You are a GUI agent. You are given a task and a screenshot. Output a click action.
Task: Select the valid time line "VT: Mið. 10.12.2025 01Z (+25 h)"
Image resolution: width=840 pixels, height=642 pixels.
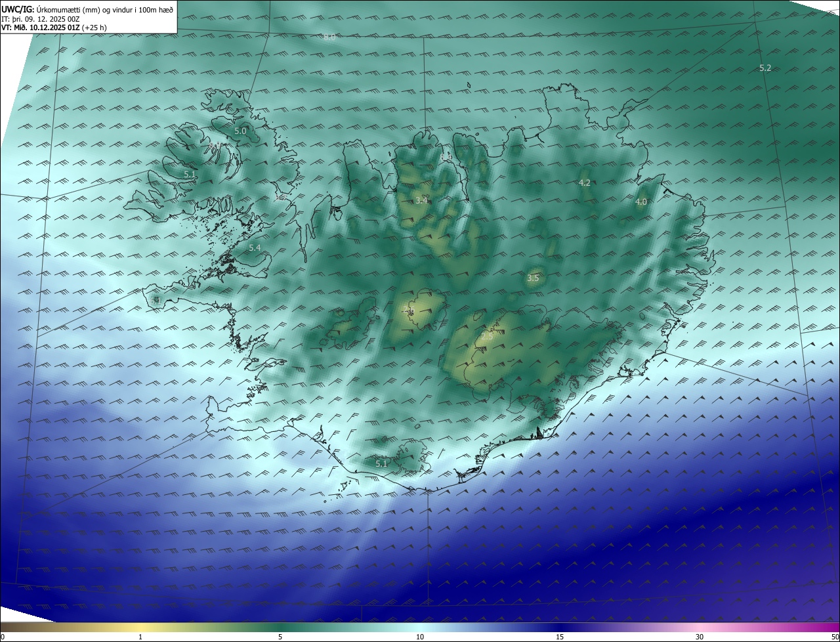(x=54, y=28)
